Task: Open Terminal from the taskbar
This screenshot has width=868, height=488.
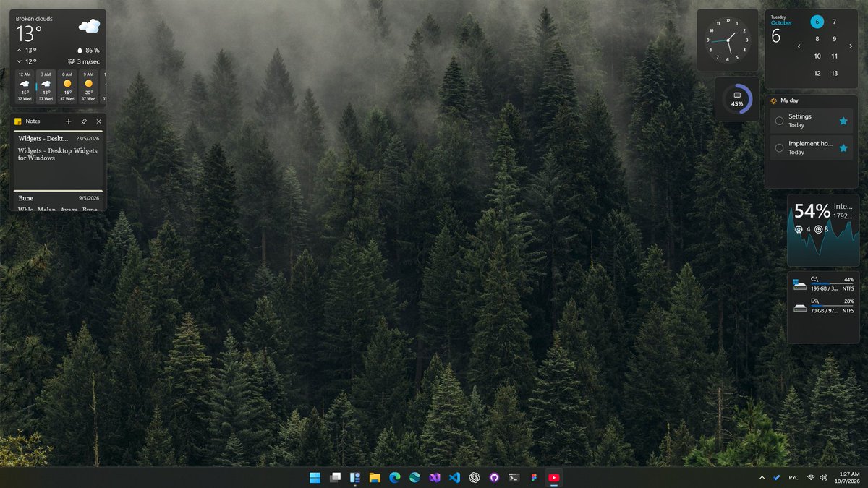Action: 514,477
